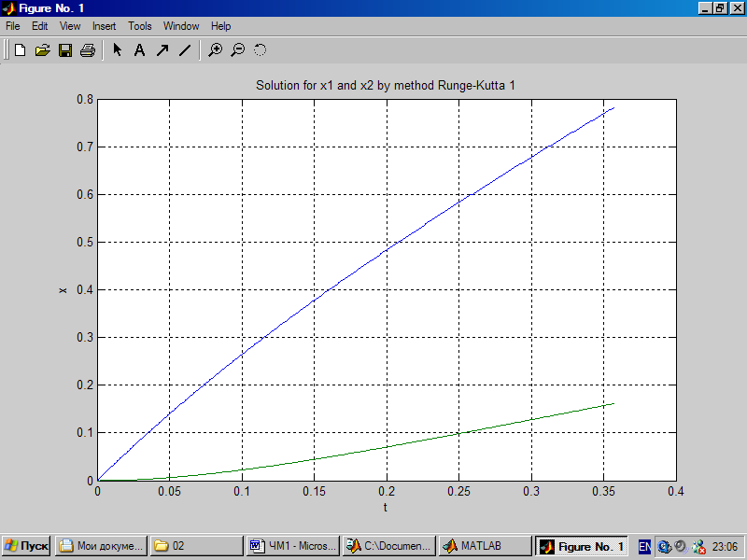The image size is (747, 560).
Task: Minimize the Figure No. 1 window
Action: (x=706, y=8)
